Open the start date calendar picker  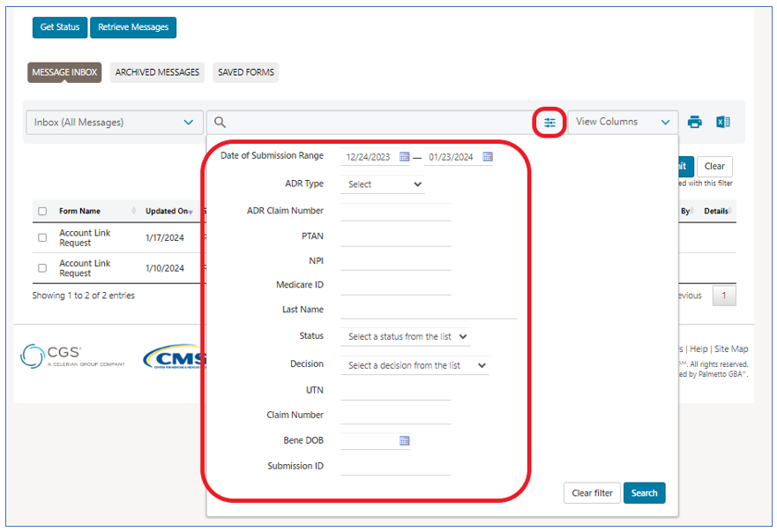pyautogui.click(x=405, y=157)
